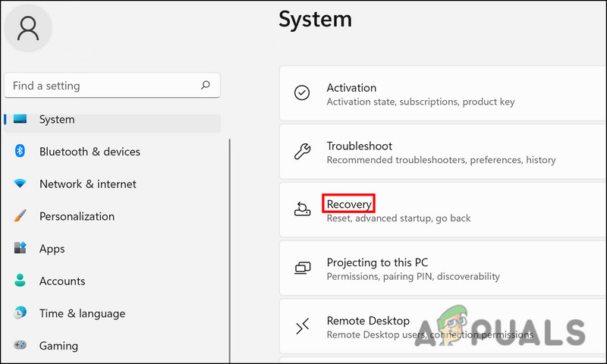Click the Troubleshoot wrench icon

302,152
